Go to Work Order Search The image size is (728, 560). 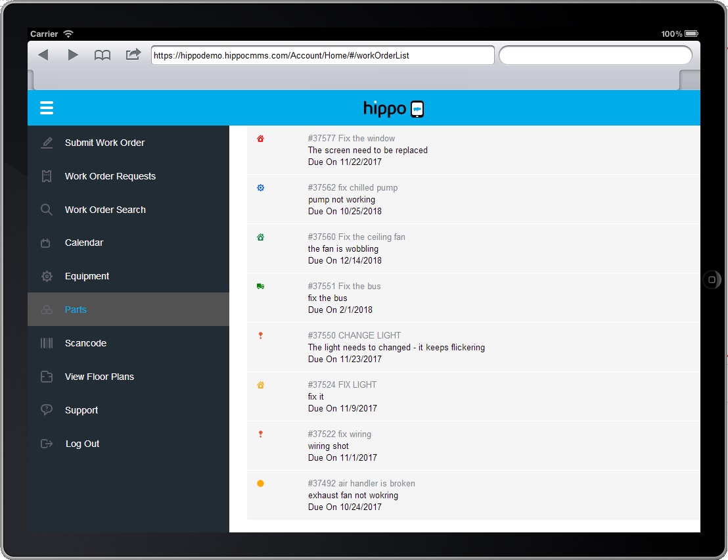tap(128, 210)
